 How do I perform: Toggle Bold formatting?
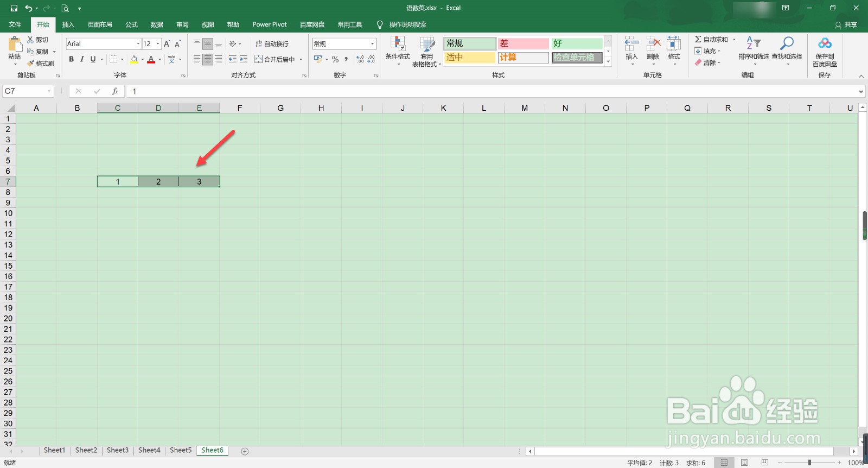[71, 59]
